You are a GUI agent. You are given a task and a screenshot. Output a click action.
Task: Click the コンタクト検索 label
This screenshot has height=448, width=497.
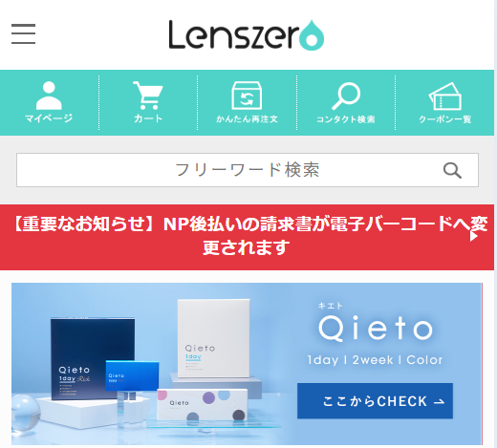pyautogui.click(x=346, y=119)
